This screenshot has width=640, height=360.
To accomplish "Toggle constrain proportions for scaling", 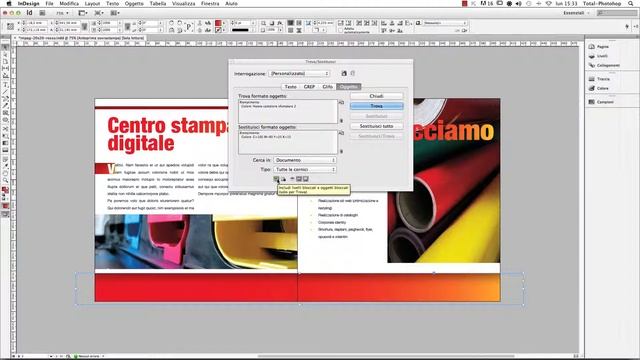I will pyautogui.click(x=127, y=27).
